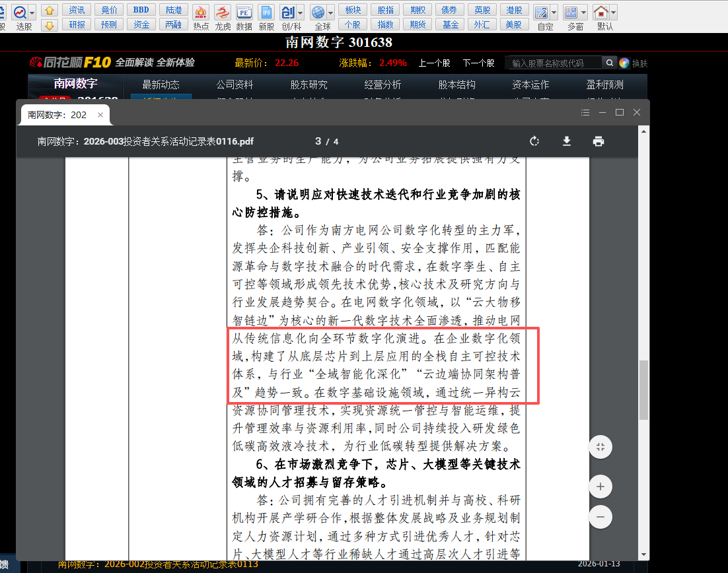The image size is (728, 573).
Task: Open the 新股 IPO icon
Action: click(x=266, y=13)
